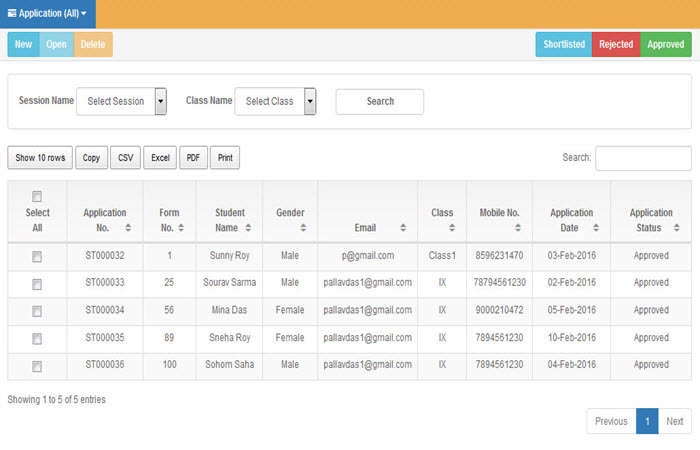Screen dimensions: 700x450
Task: Sort by Email column arrows
Action: click(x=403, y=228)
